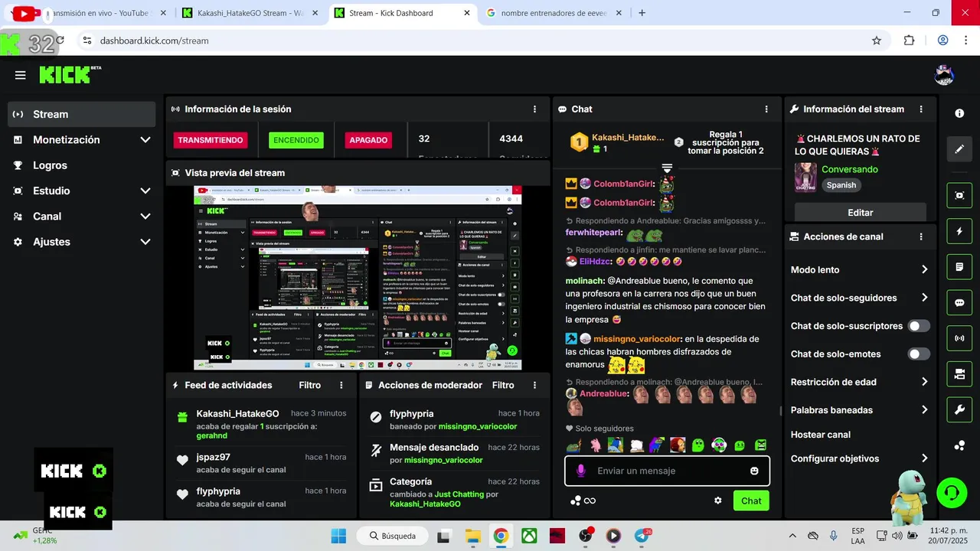Bookmark this page with the star icon
This screenshot has height=551, width=980.
(877, 41)
